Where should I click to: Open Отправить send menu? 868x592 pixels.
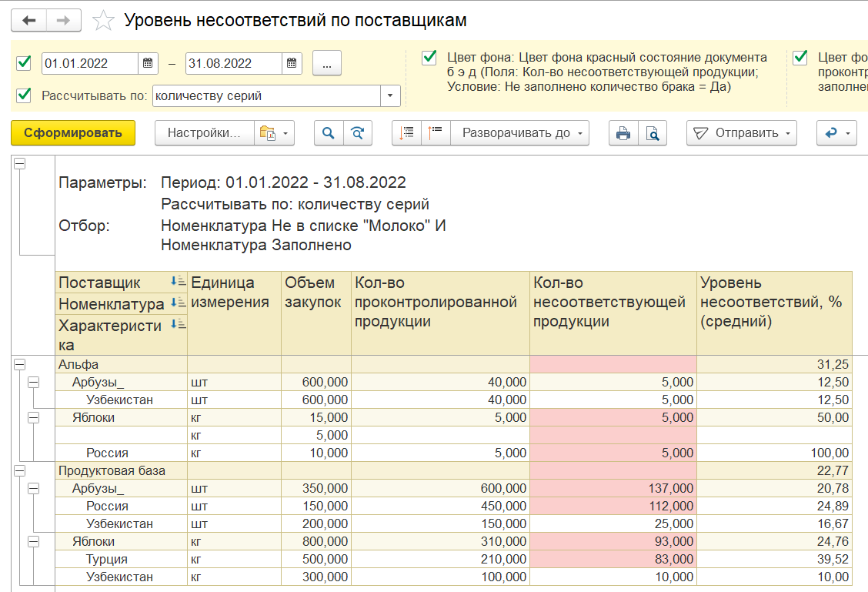click(x=742, y=133)
